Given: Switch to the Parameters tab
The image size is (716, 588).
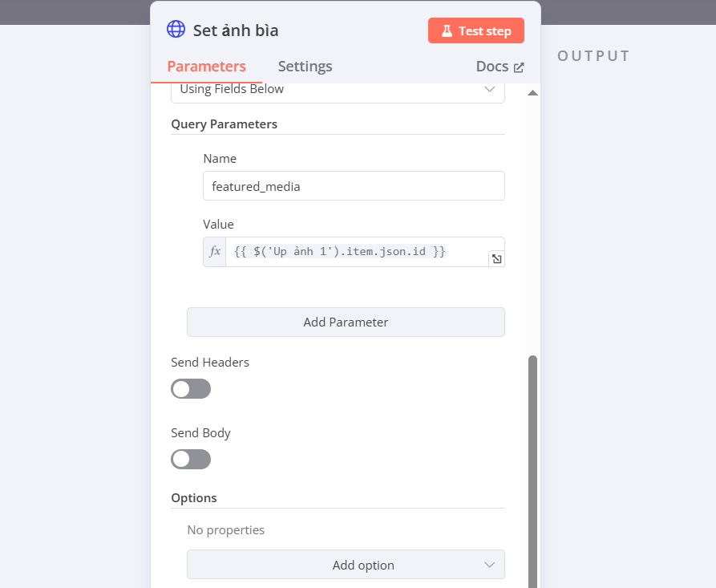Looking at the screenshot, I should pyautogui.click(x=206, y=67).
